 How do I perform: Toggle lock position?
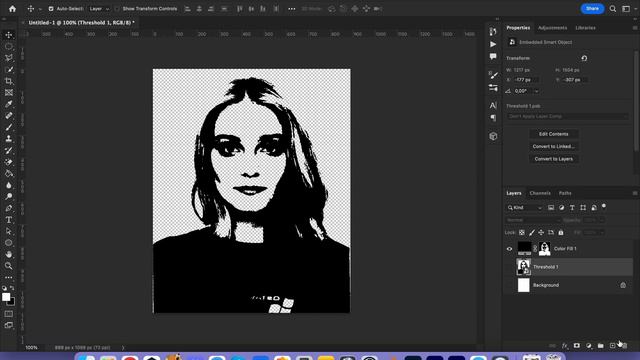[541, 233]
